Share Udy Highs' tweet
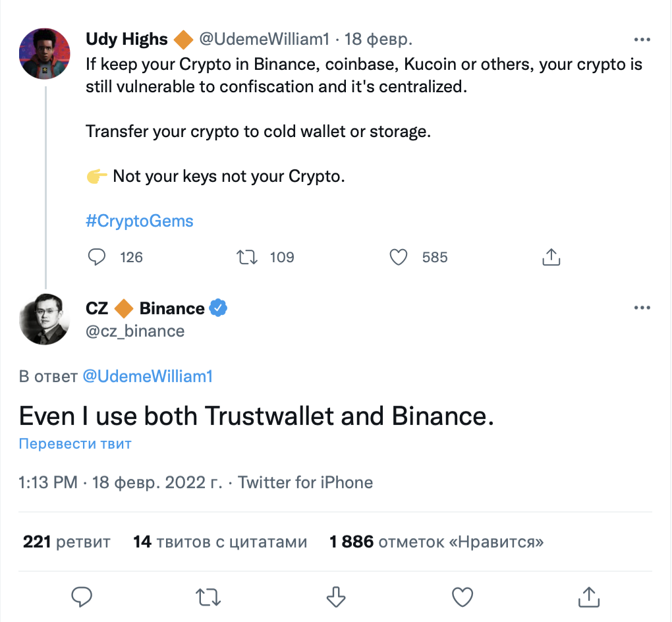This screenshot has width=672, height=622. (x=551, y=257)
